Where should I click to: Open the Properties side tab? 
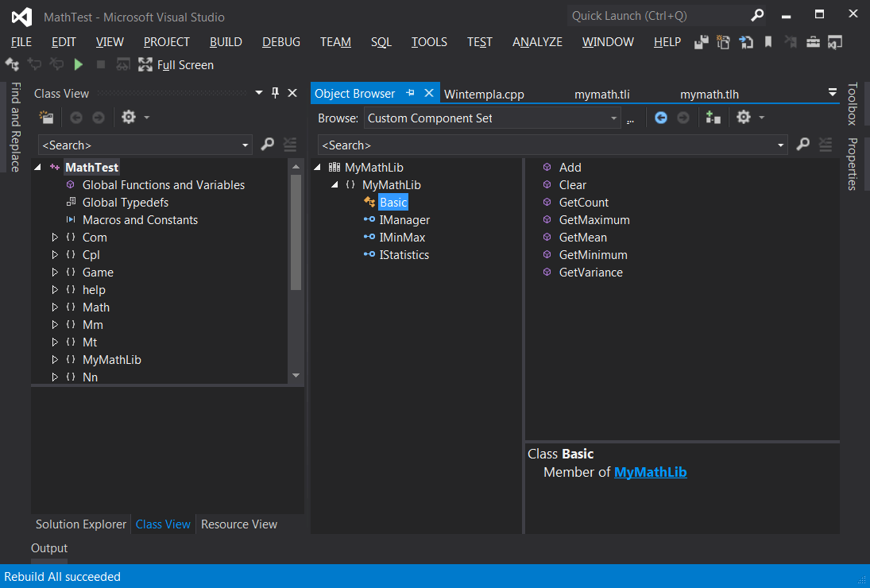(x=853, y=164)
